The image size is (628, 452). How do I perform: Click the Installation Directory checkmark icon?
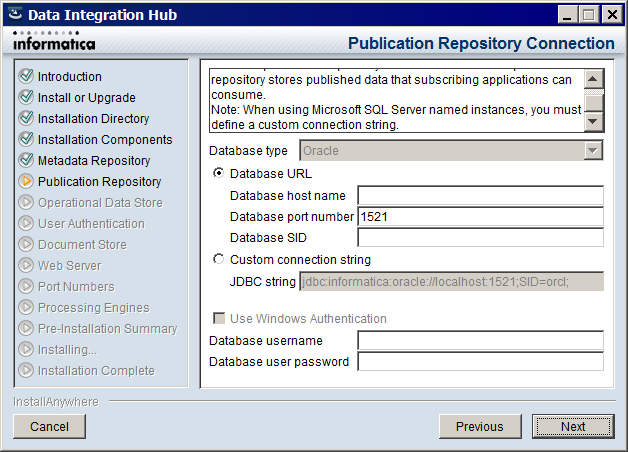pos(26,118)
